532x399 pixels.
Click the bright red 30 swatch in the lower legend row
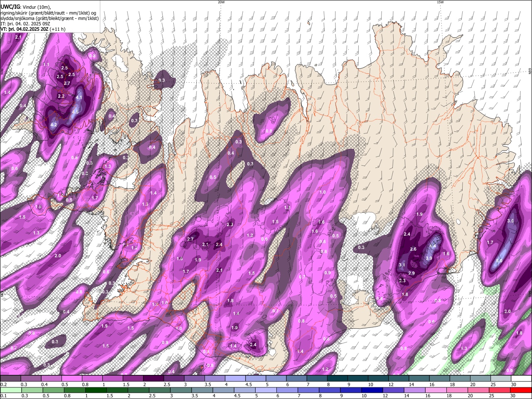[520, 390]
